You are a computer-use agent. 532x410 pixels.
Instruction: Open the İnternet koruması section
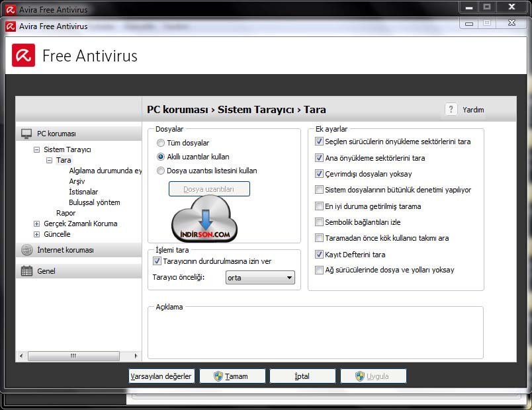[79, 250]
